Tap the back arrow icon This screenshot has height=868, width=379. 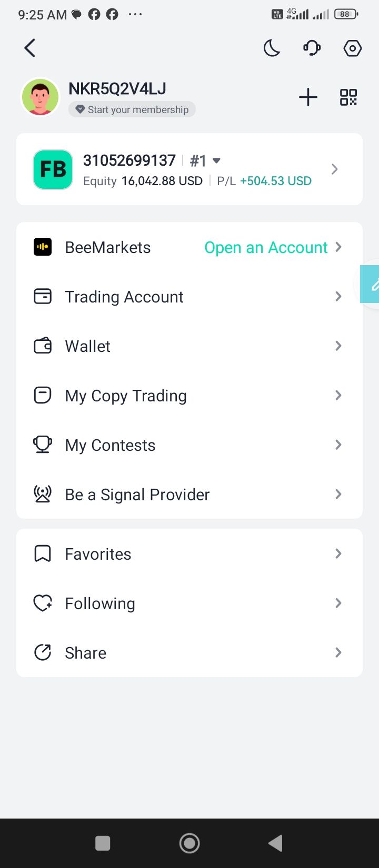(x=30, y=48)
